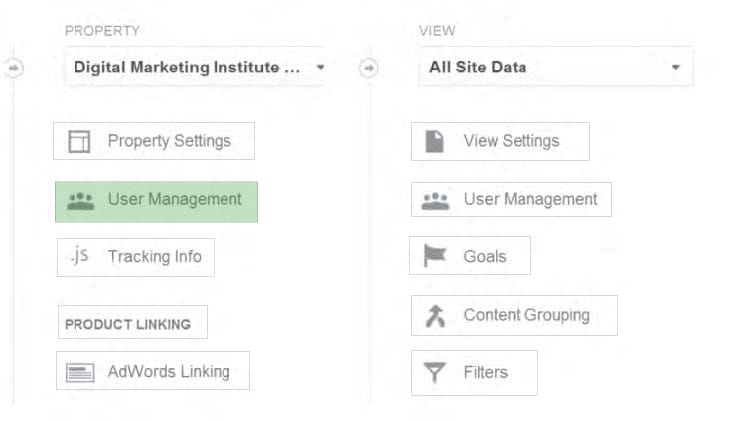Open View Settings text link
Viewport: 746px width, 421px height.
pyautogui.click(x=511, y=141)
